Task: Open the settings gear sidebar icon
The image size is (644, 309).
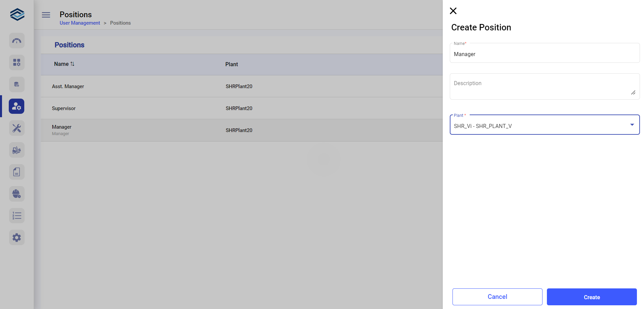Action: click(17, 238)
